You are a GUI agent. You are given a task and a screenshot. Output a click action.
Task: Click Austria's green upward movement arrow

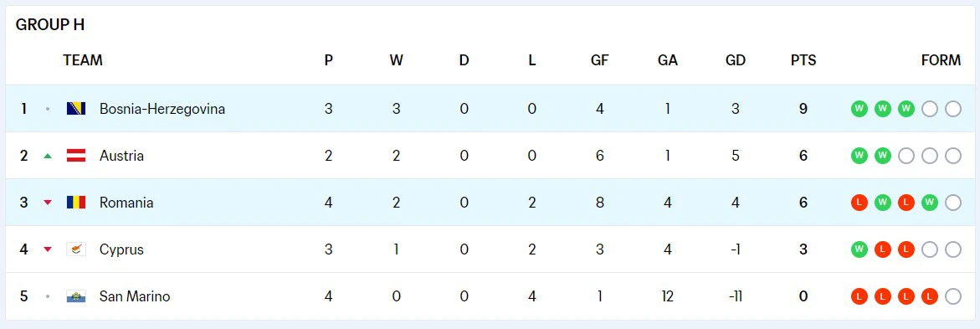(48, 156)
